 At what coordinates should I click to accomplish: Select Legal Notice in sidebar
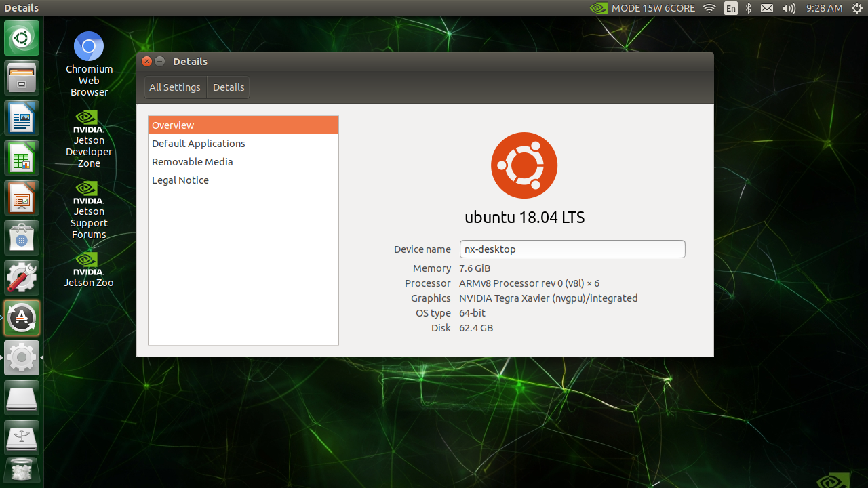[243, 180]
